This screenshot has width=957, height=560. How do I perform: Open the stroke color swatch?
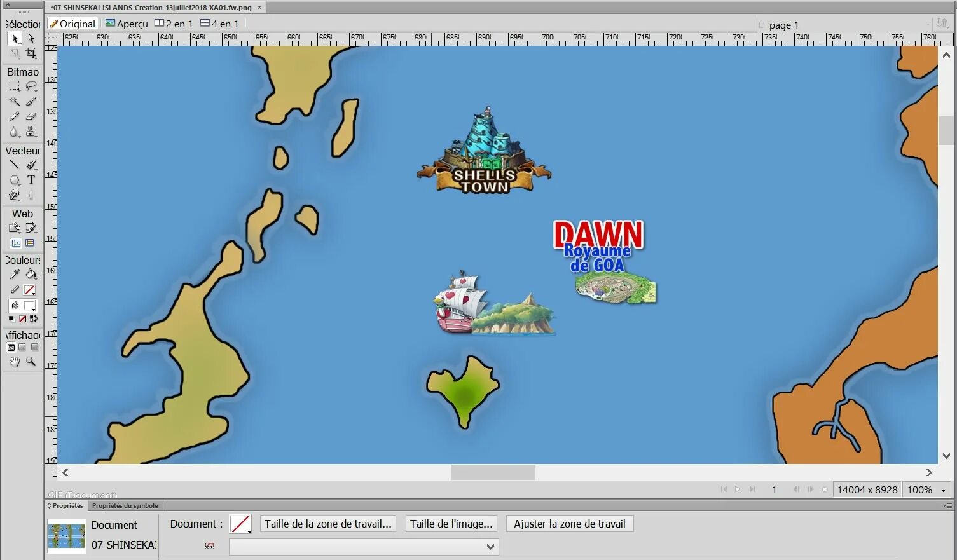(29, 290)
